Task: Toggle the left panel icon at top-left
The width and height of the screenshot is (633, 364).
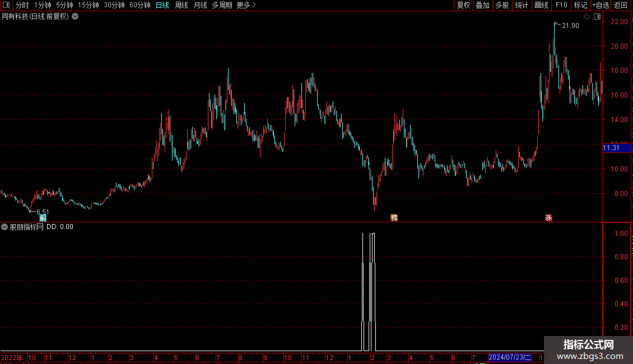Action: click(6, 5)
